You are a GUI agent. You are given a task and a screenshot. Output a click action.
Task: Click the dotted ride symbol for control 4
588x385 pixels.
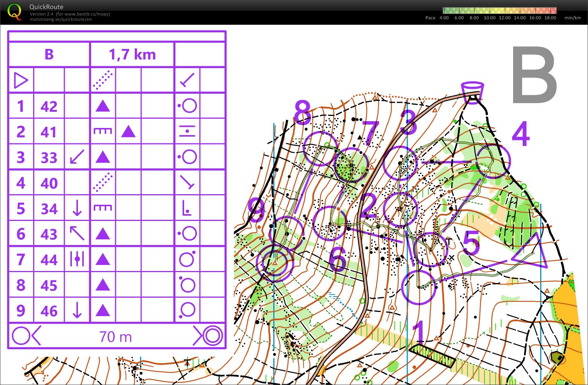click(103, 183)
